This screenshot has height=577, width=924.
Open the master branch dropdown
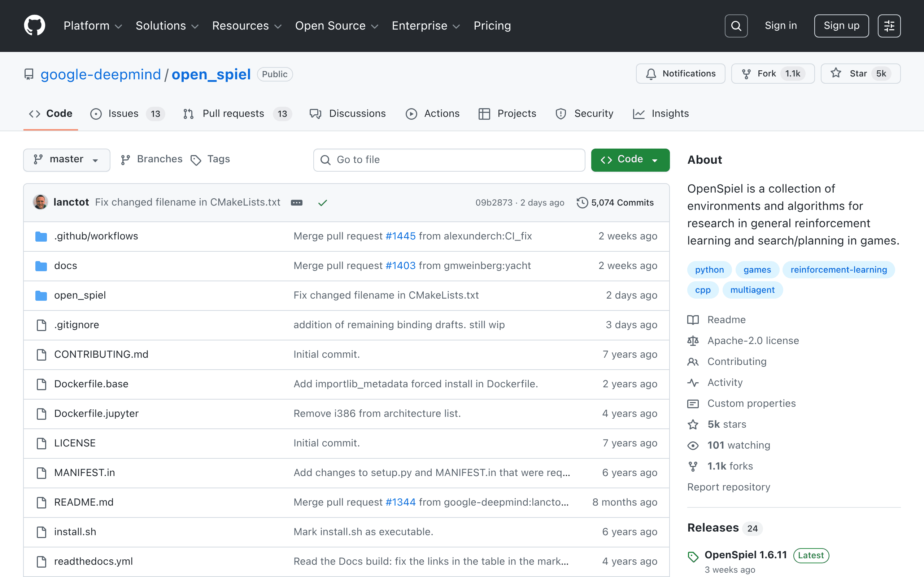(66, 159)
